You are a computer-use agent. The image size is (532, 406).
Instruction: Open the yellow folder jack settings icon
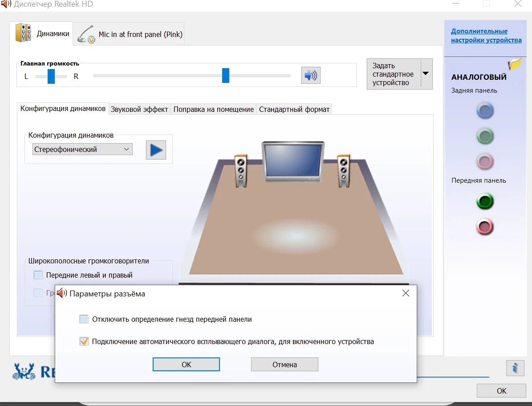pos(515,64)
